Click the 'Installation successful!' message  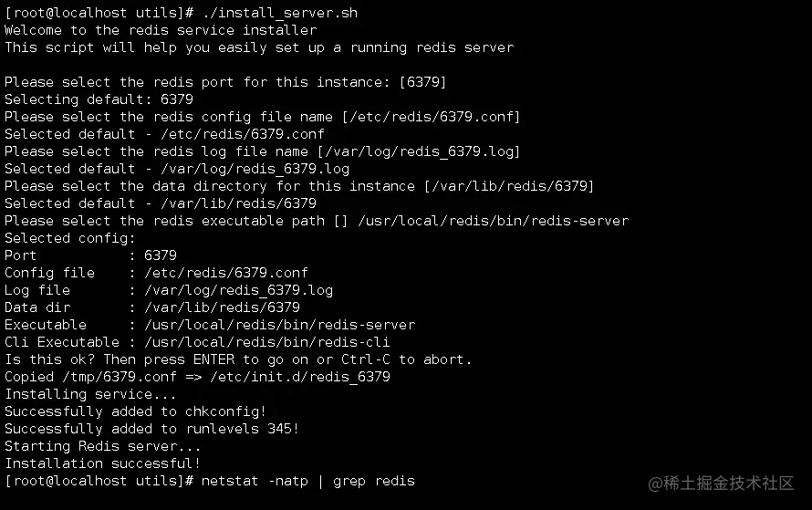[102, 463]
